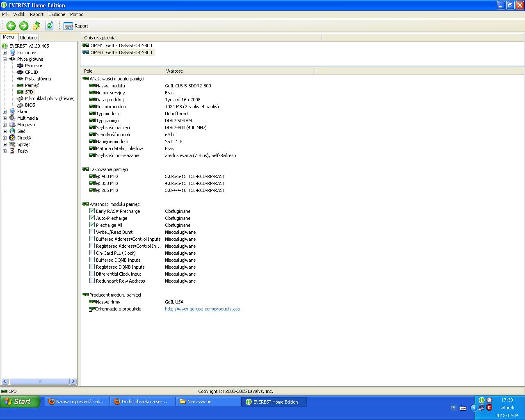Collapse the Płyta główna tree node
This screenshot has height=420, width=525.
[5, 59]
